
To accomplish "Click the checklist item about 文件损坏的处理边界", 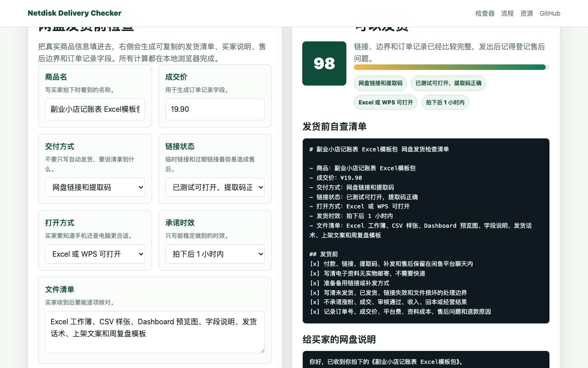I will click(x=388, y=293).
